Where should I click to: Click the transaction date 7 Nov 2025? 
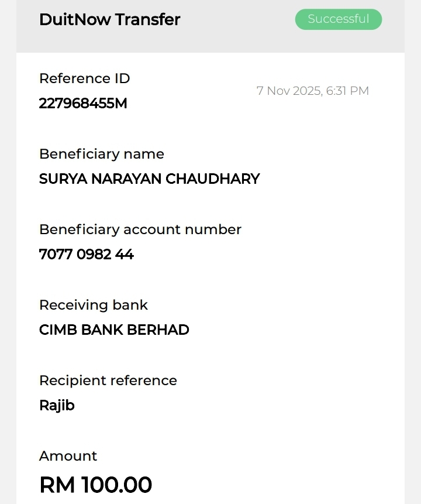(x=289, y=91)
